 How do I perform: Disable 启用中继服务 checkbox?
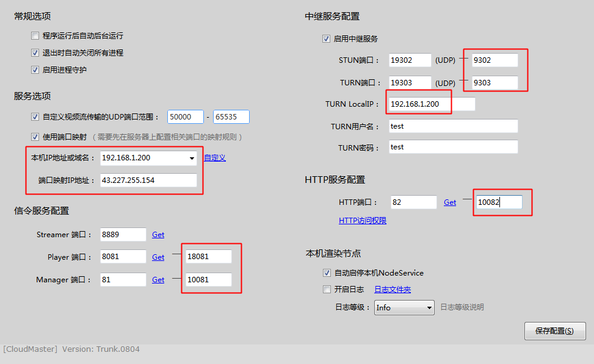coord(326,39)
